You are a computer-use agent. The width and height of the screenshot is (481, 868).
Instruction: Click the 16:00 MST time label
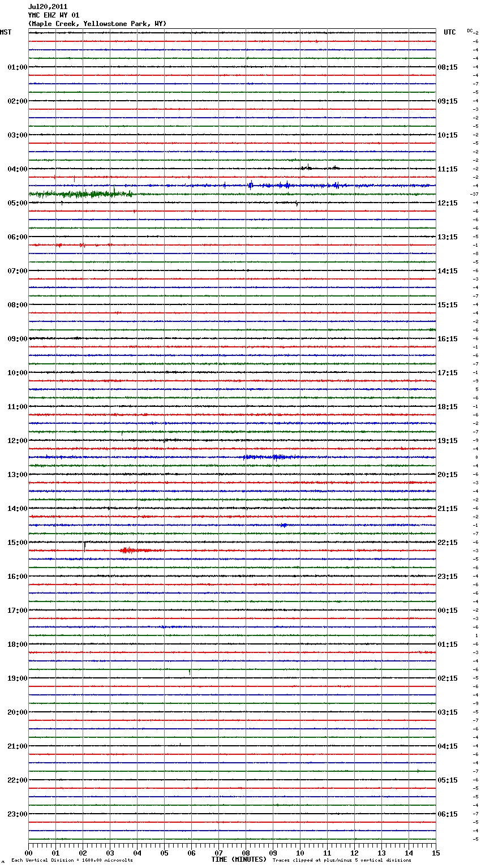(18, 577)
